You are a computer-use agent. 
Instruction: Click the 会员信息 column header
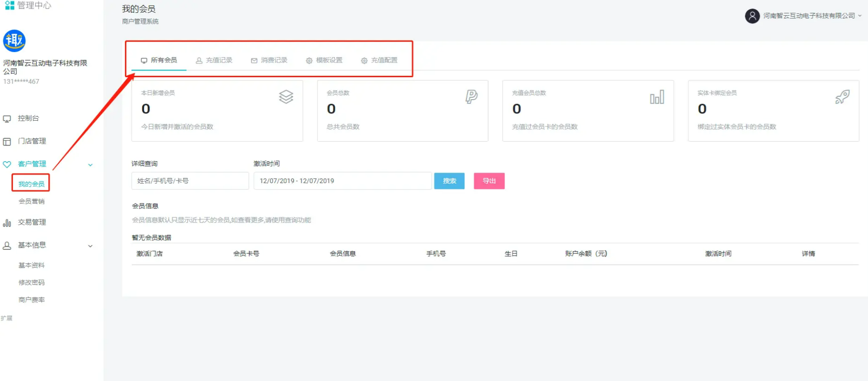click(x=343, y=254)
